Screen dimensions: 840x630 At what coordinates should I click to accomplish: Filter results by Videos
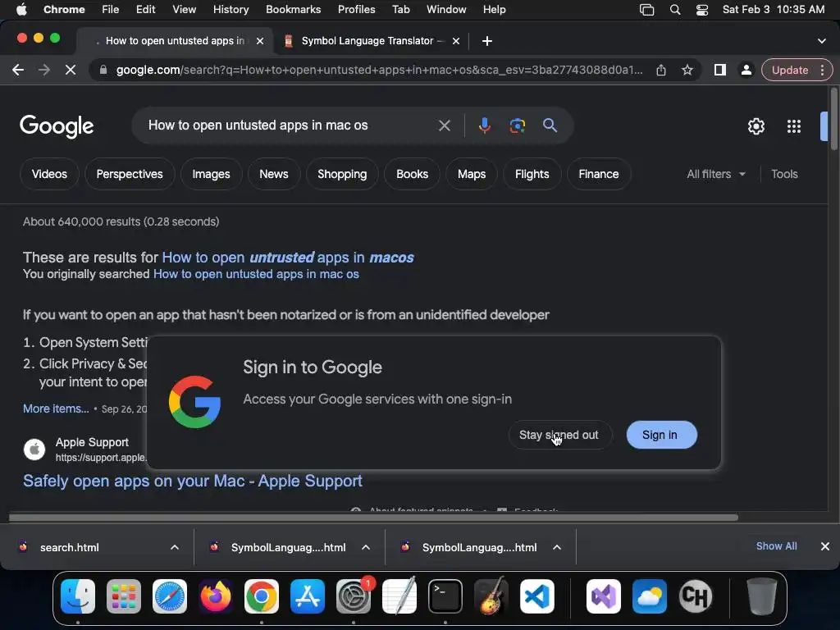[49, 174]
